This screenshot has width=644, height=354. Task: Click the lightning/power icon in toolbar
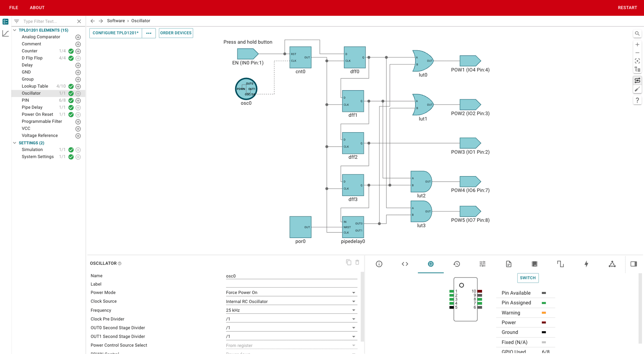[x=586, y=264]
